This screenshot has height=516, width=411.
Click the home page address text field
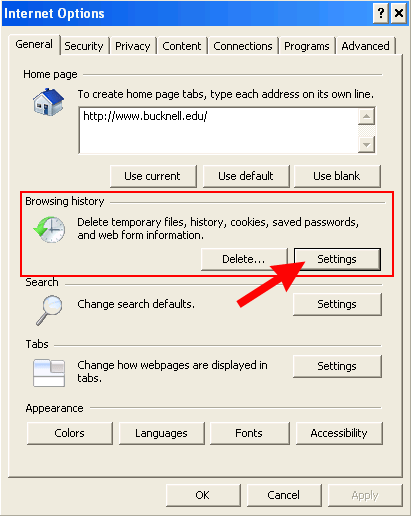(x=218, y=130)
